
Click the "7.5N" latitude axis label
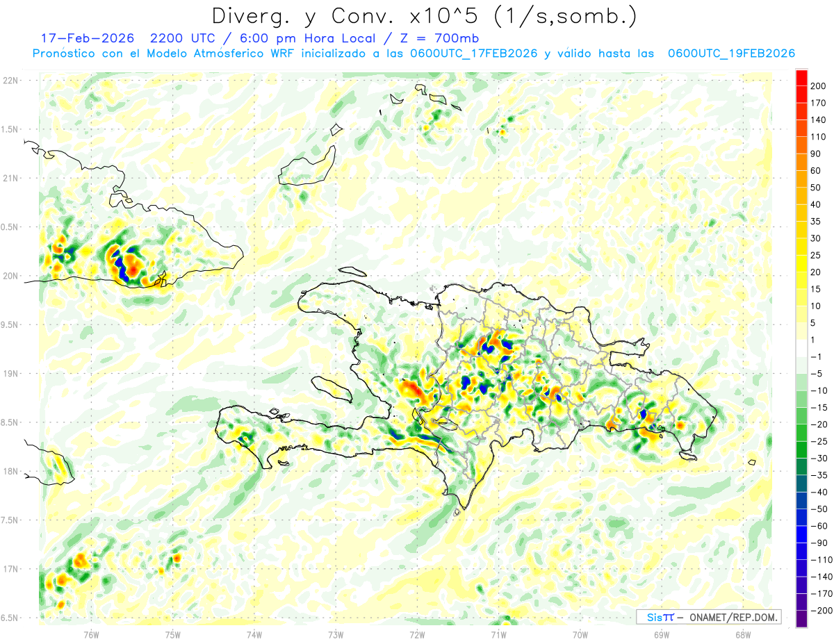pyautogui.click(x=10, y=520)
